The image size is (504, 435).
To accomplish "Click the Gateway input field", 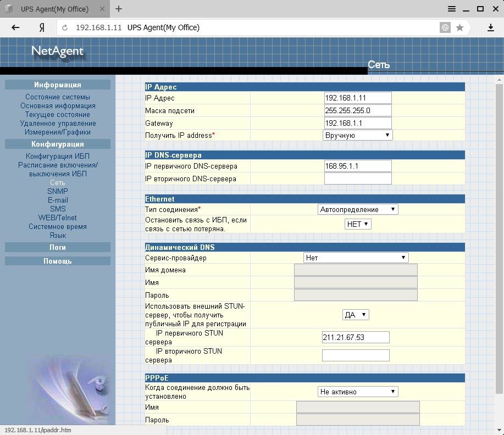I will pyautogui.click(x=358, y=123).
